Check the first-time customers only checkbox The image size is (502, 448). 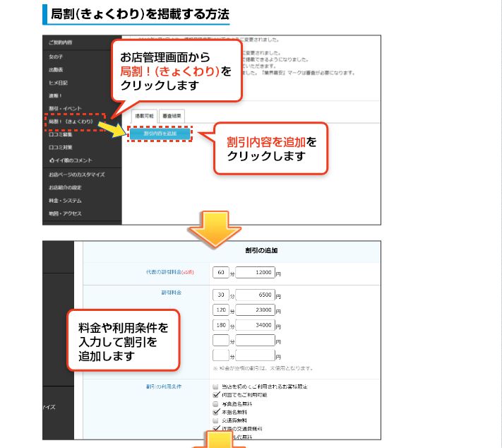(x=216, y=387)
